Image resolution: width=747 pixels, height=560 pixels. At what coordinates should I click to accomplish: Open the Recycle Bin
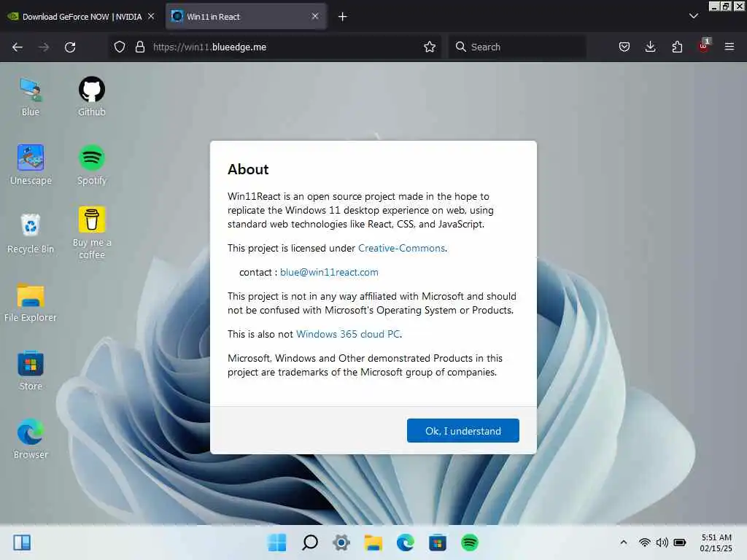pos(31,233)
